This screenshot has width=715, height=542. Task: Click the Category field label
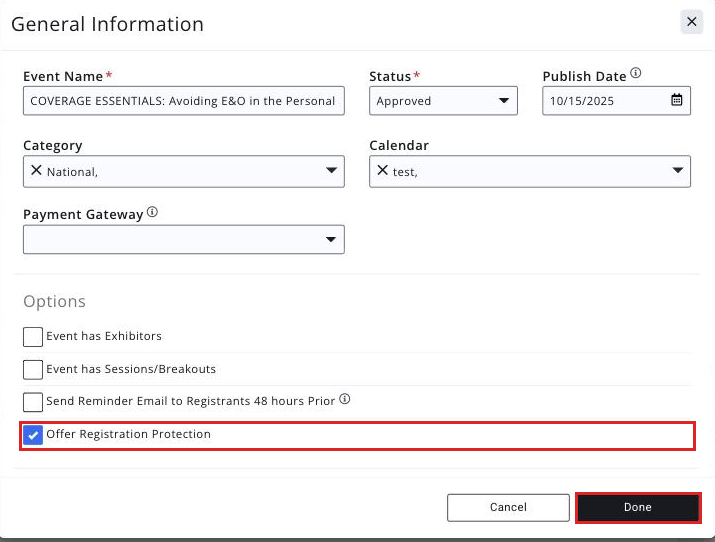[x=52, y=145]
